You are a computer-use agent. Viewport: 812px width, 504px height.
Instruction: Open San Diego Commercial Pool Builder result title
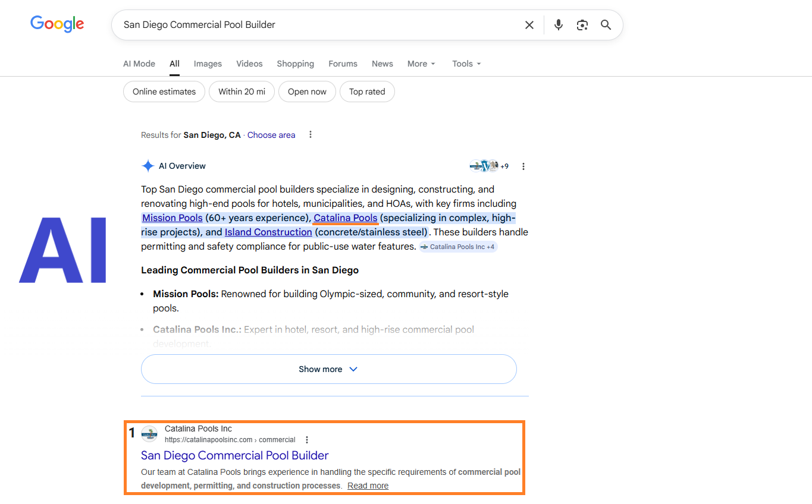coord(235,455)
